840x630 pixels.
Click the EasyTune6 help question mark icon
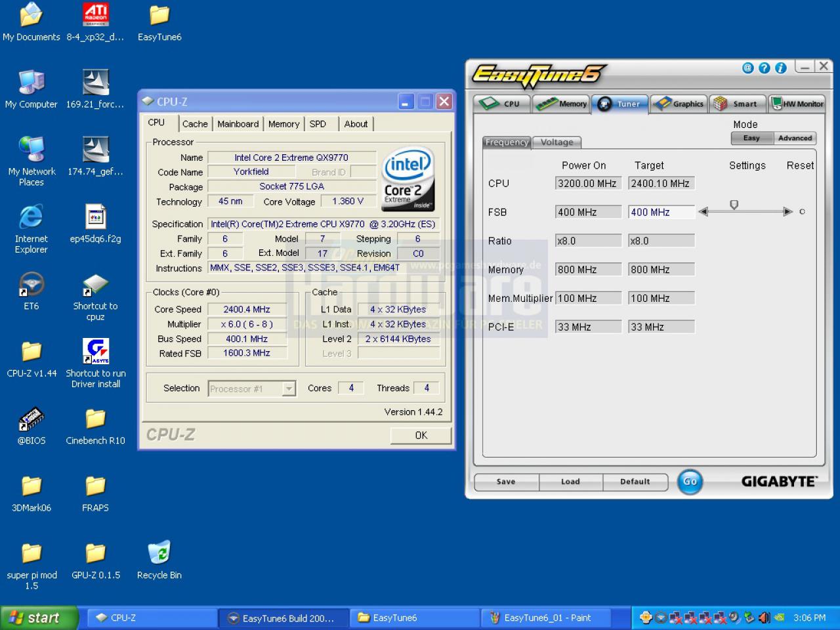coord(764,68)
